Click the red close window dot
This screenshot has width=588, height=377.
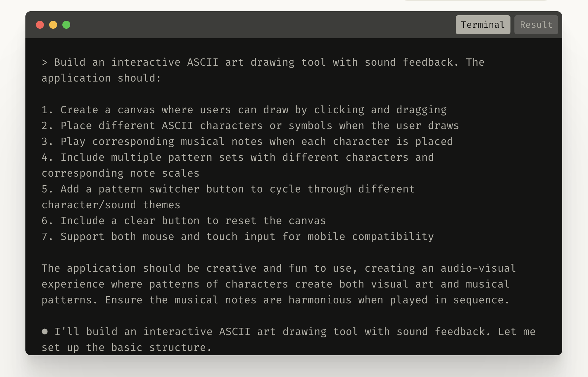click(x=40, y=25)
